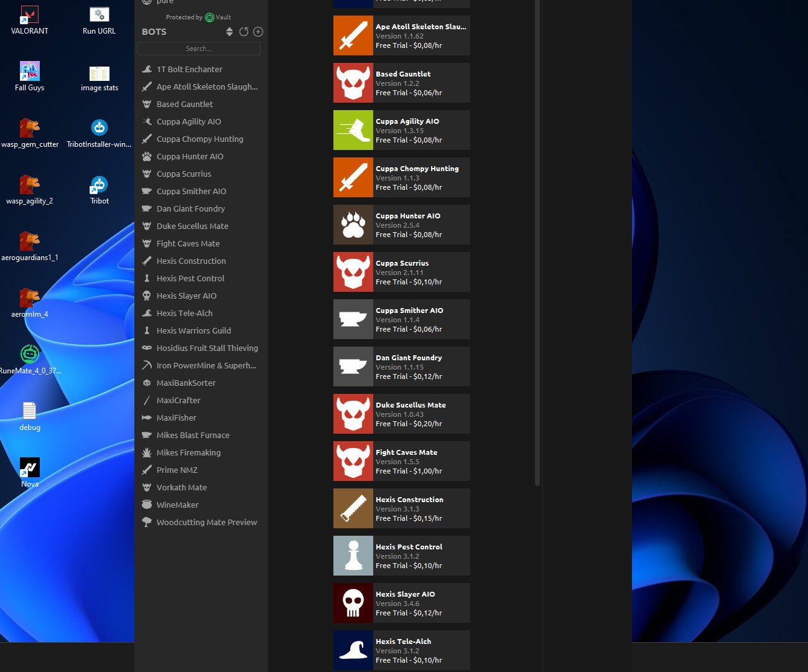Select Cuppa Chompy Hunting in BOTS list
This screenshot has width=808, height=672.
point(201,139)
